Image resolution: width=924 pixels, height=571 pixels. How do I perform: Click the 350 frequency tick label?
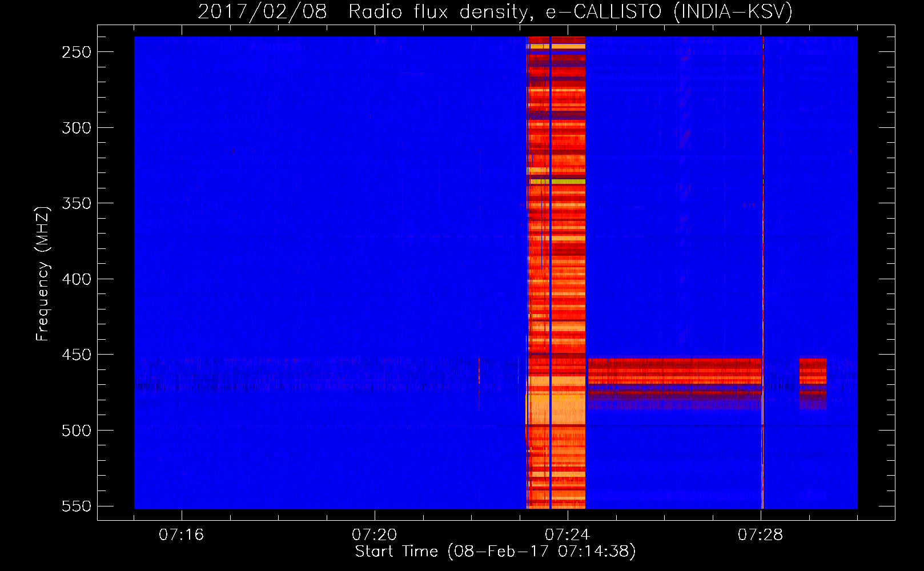click(77, 204)
